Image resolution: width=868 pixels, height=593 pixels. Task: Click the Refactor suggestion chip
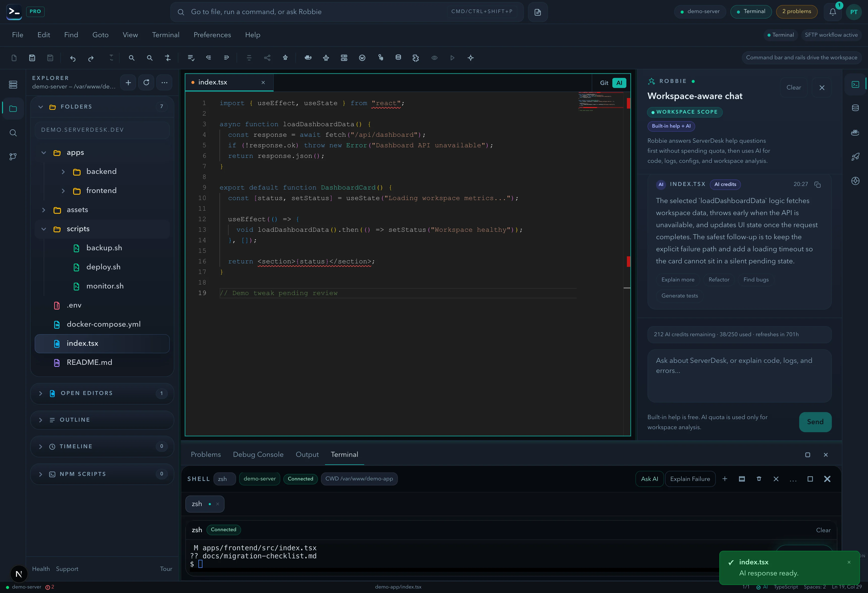point(719,280)
